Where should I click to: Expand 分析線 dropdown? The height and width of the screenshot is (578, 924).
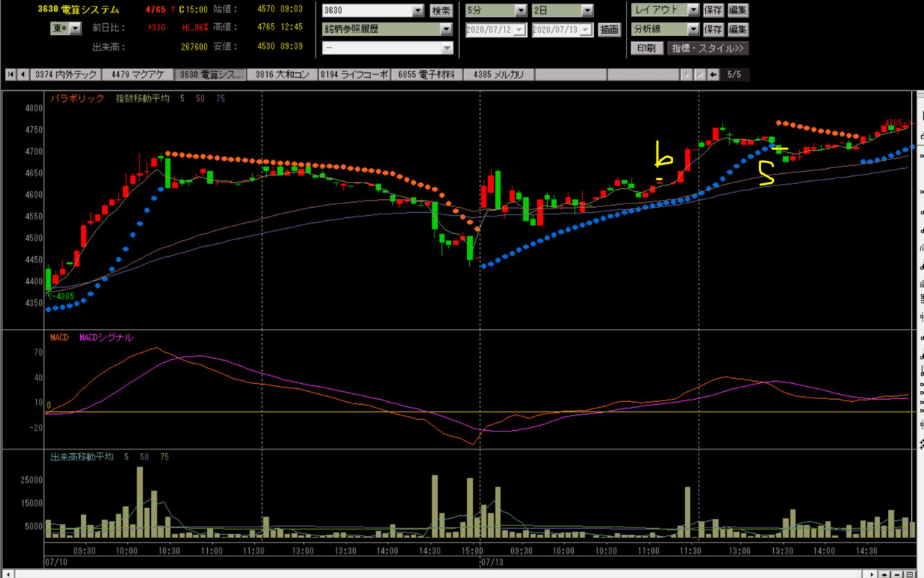pos(693,30)
